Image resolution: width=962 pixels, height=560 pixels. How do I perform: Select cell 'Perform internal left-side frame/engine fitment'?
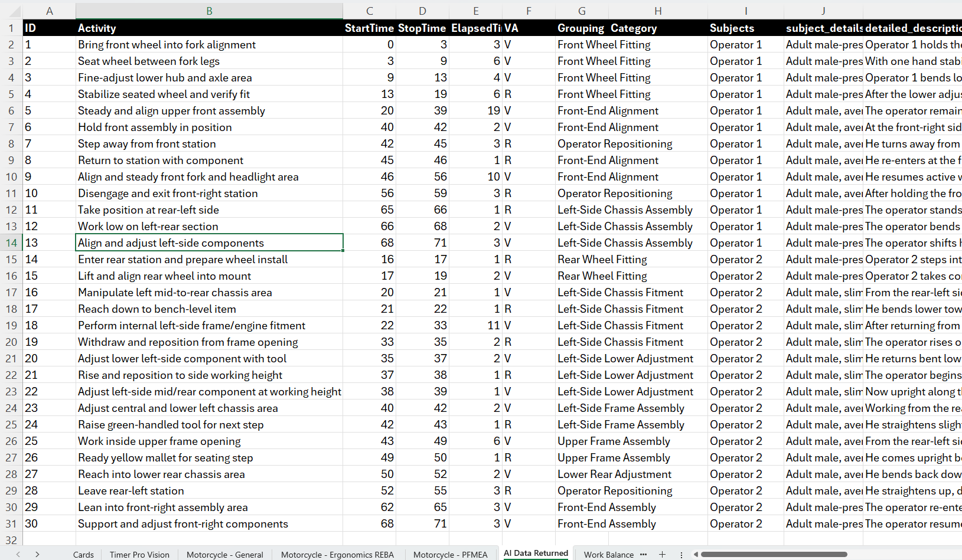[209, 325]
